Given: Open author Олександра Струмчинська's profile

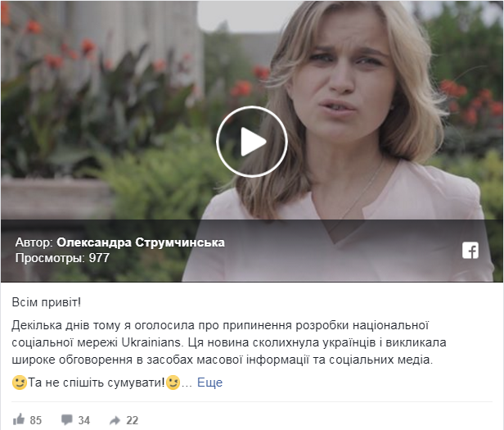Looking at the screenshot, I should [x=141, y=242].
